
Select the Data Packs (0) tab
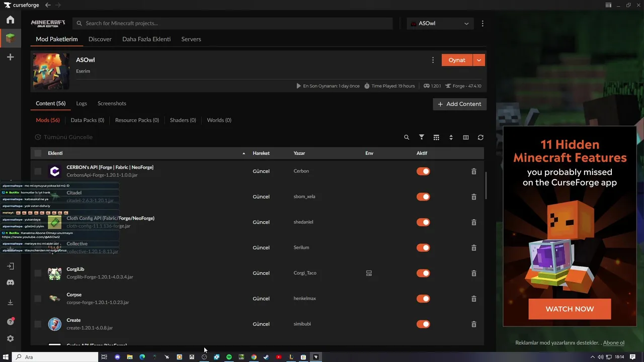(x=88, y=120)
